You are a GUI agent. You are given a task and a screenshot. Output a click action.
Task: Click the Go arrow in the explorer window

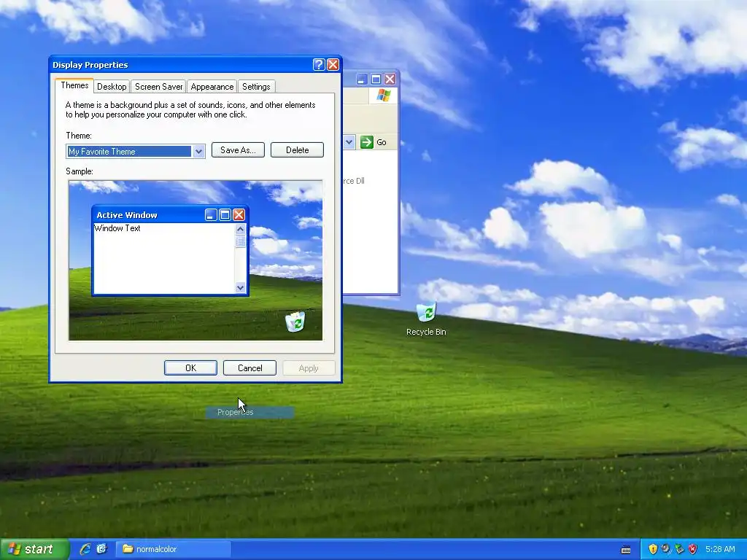pos(367,142)
